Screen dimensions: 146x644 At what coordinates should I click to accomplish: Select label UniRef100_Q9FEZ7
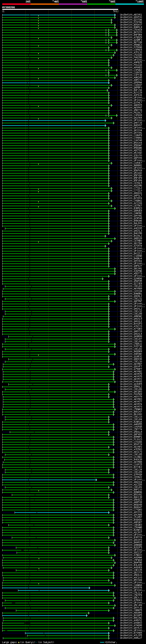[131, 266]
